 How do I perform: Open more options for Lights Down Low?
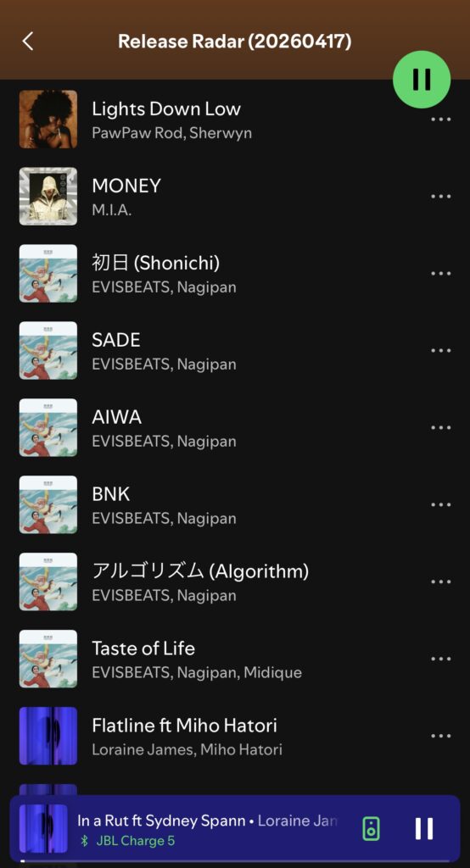click(440, 119)
